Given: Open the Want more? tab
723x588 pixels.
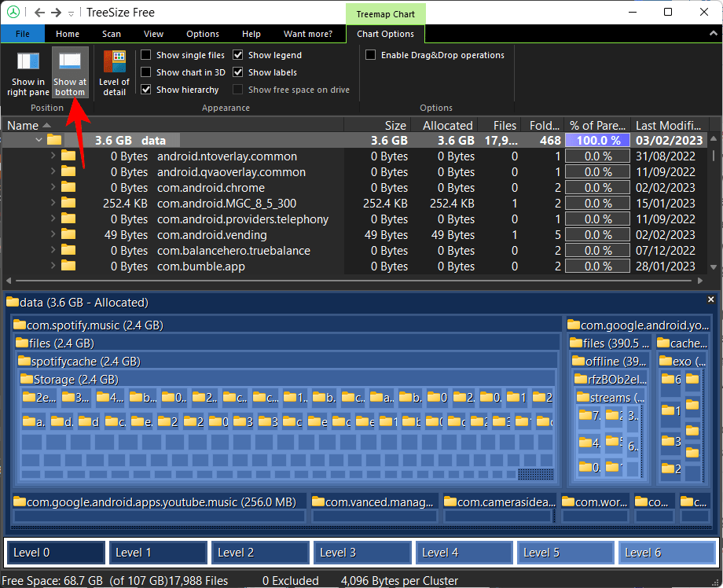Looking at the screenshot, I should 307,34.
